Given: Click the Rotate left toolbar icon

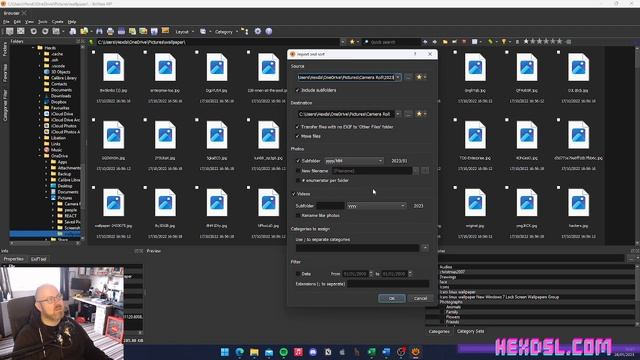Looking at the screenshot, I should point(33,31).
